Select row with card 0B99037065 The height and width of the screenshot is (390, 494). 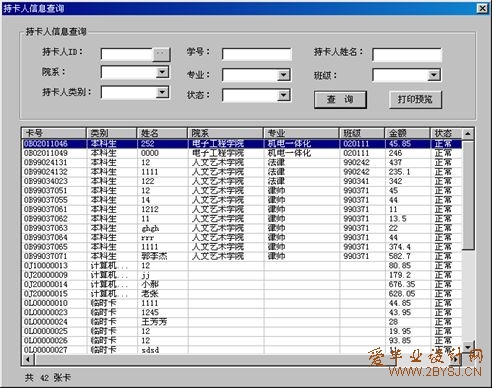[242, 247]
